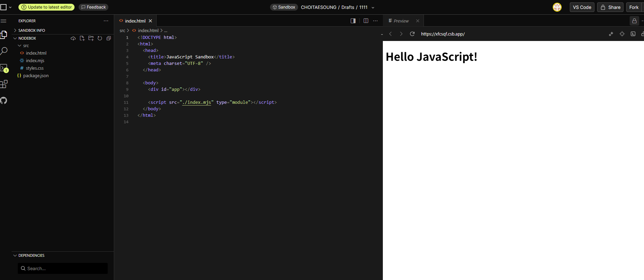This screenshot has width=644, height=280.
Task: Click the Refresh Explorer icon in NODEBOX header
Action: pyautogui.click(x=100, y=38)
